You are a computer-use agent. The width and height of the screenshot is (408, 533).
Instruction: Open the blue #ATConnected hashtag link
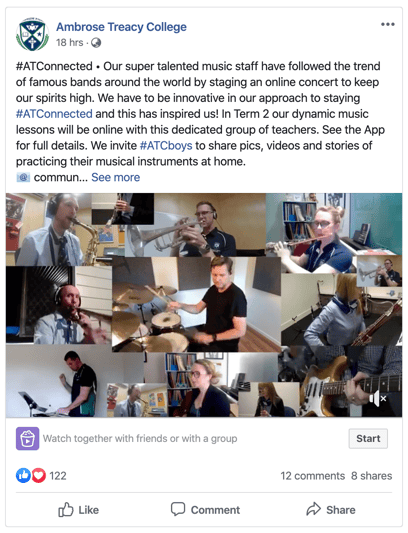click(54, 114)
